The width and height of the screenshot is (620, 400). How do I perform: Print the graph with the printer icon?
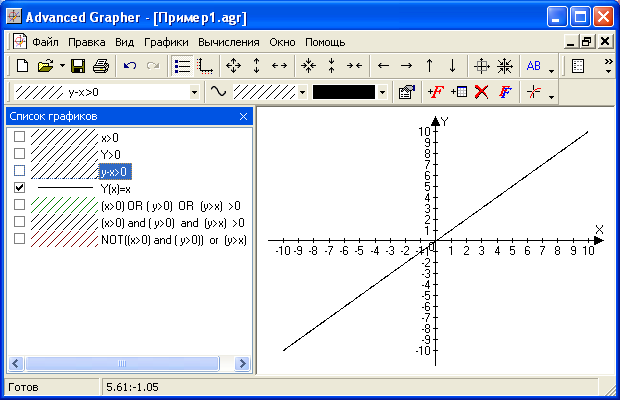100,66
